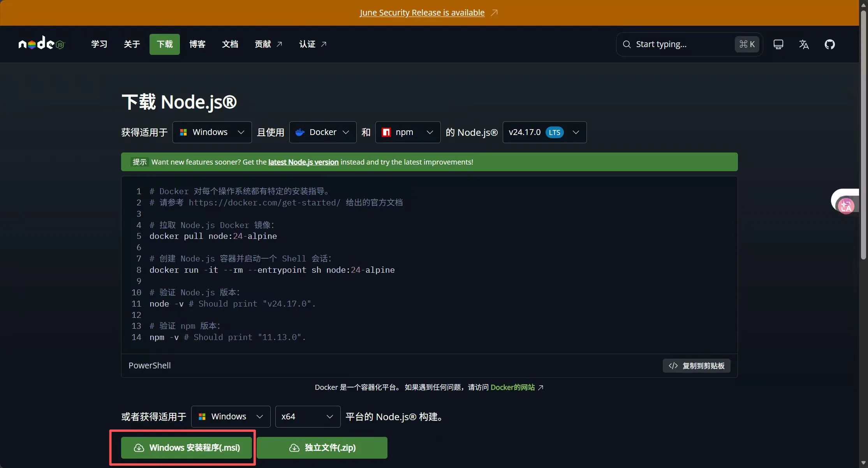The height and width of the screenshot is (468, 868).
Task: Click the code icon in copy-to-clipboard button
Action: (673, 366)
